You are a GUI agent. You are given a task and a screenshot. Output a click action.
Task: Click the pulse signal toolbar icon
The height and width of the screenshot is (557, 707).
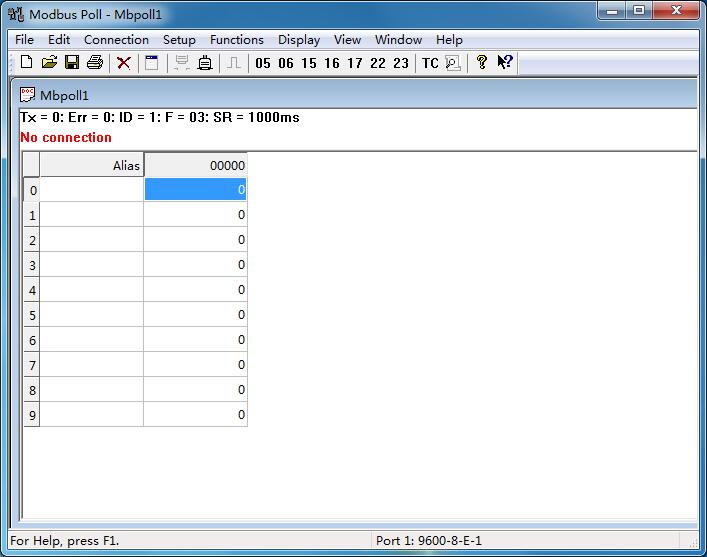234,63
